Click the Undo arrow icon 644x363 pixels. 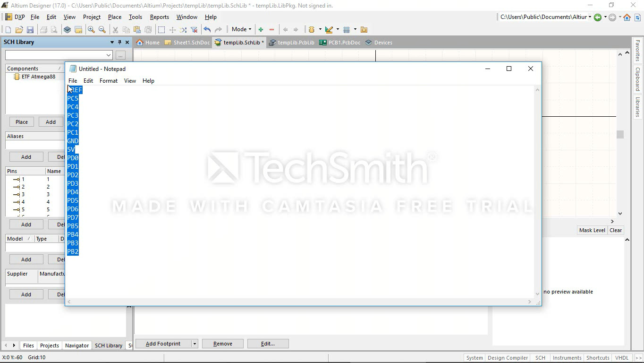207,30
